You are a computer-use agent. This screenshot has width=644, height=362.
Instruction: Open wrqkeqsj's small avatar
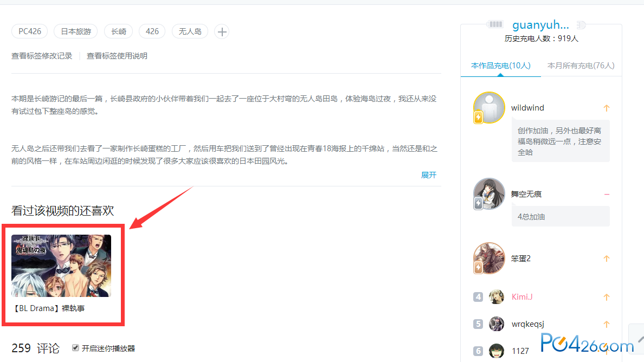[x=496, y=324]
